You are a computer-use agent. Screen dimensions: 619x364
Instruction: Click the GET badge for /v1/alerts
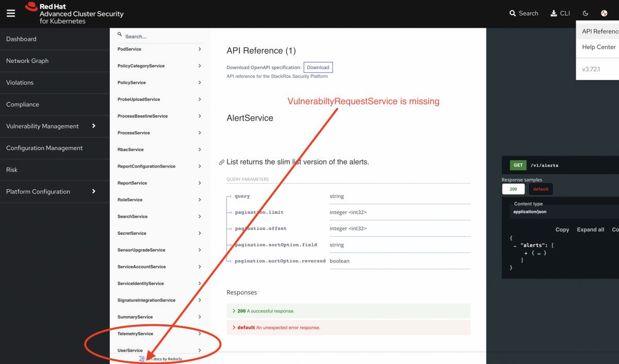(517, 165)
